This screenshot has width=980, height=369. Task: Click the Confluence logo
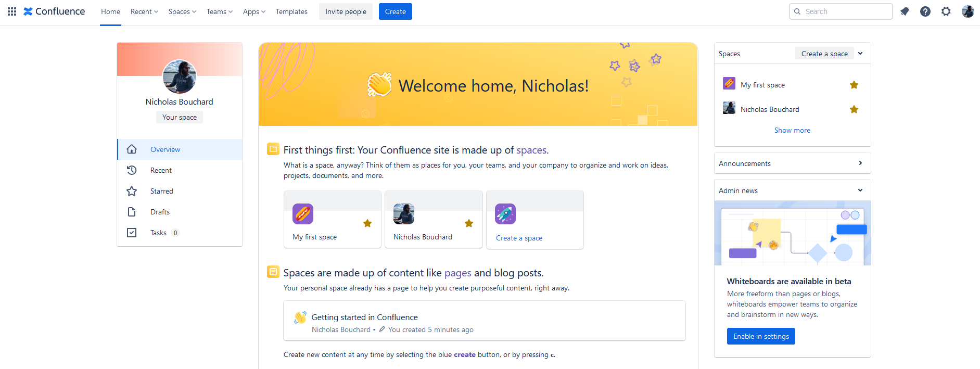coord(54,11)
